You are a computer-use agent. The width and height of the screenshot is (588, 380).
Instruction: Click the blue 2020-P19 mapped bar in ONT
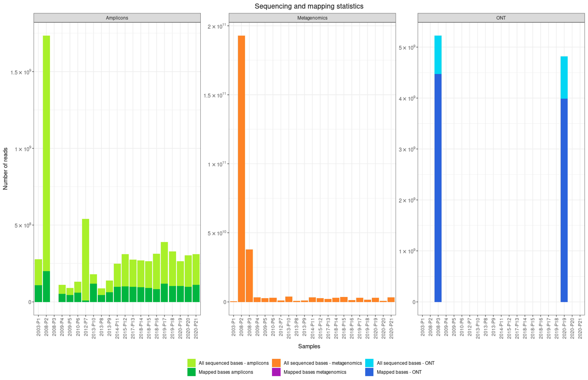(564, 200)
